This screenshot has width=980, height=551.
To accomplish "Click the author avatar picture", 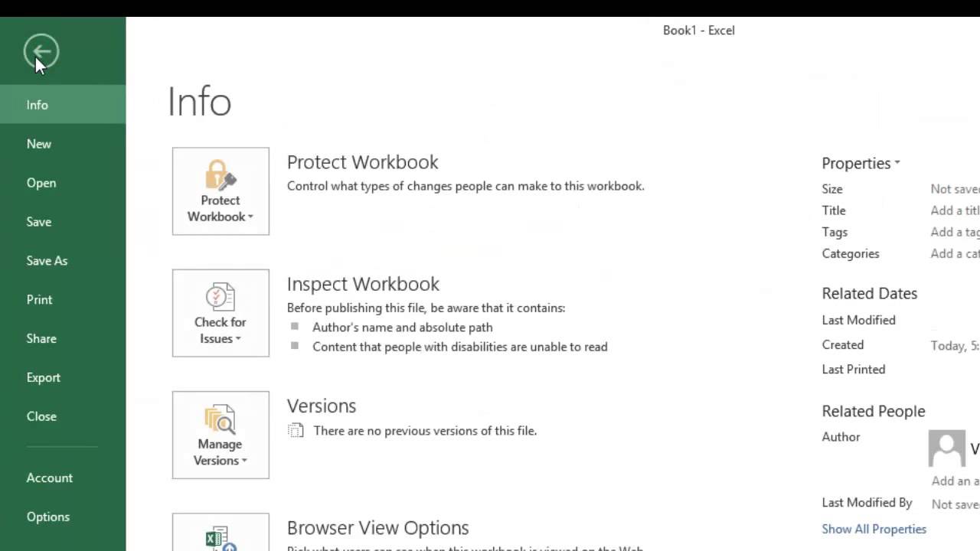I will pos(946,448).
